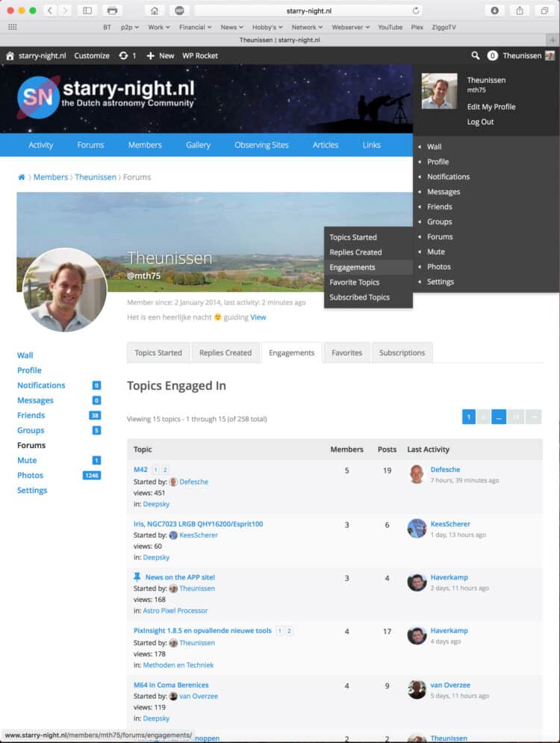Show all tabs overview icon

click(544, 10)
